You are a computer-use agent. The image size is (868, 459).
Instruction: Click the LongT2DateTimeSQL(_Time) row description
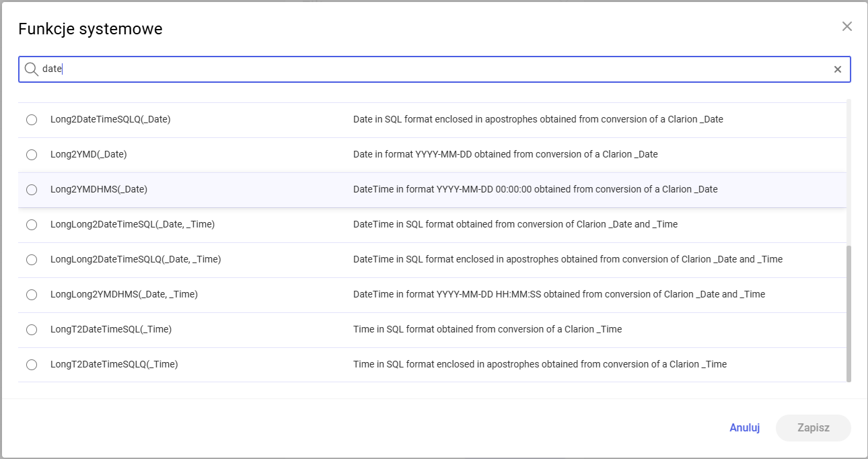[487, 329]
